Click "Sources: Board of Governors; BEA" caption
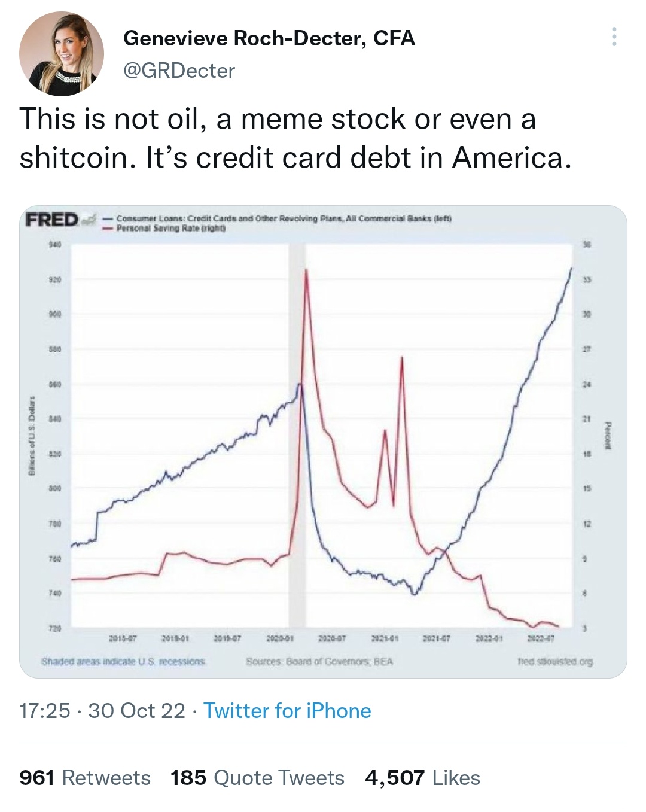Screen dimensions: 646x812 point(319,662)
